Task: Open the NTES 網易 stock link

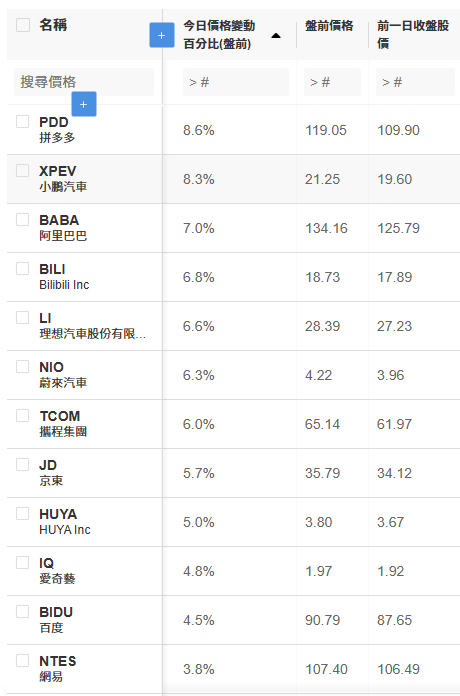Action: (x=58, y=668)
